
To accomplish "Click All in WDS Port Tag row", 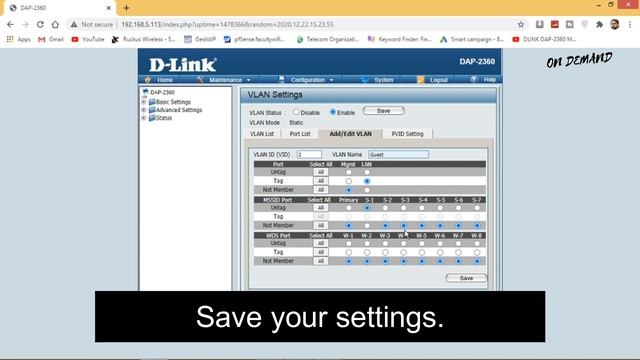I will coord(320,252).
